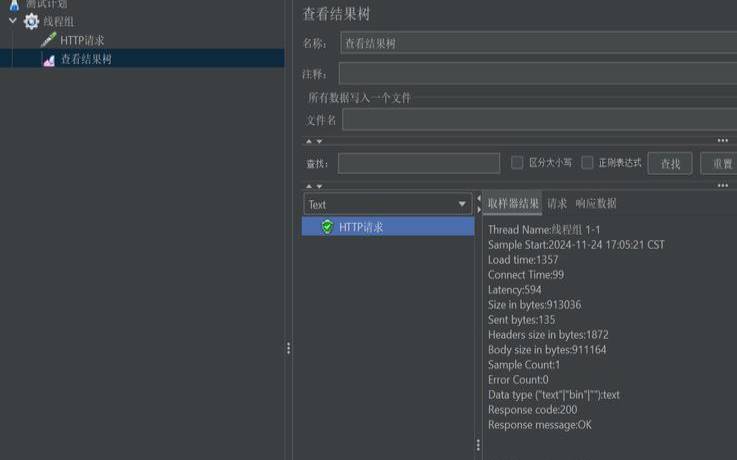Screen dimensions: 737x460
Task: Click the Response message:OK line
Action: 540,425
